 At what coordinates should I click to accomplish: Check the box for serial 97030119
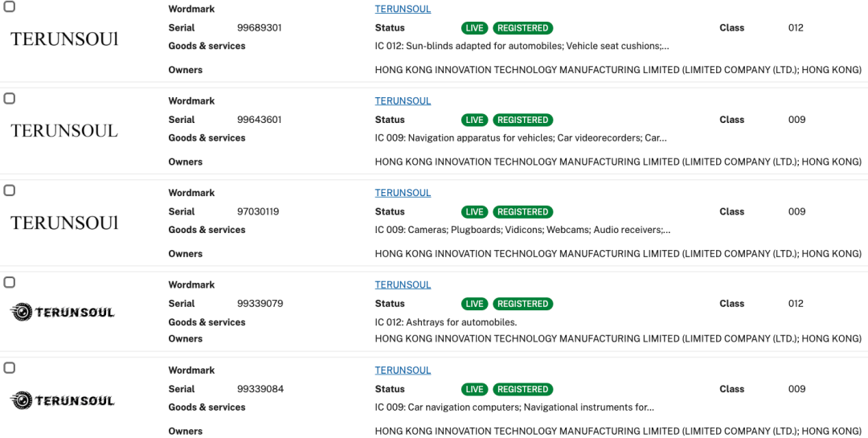pos(10,190)
